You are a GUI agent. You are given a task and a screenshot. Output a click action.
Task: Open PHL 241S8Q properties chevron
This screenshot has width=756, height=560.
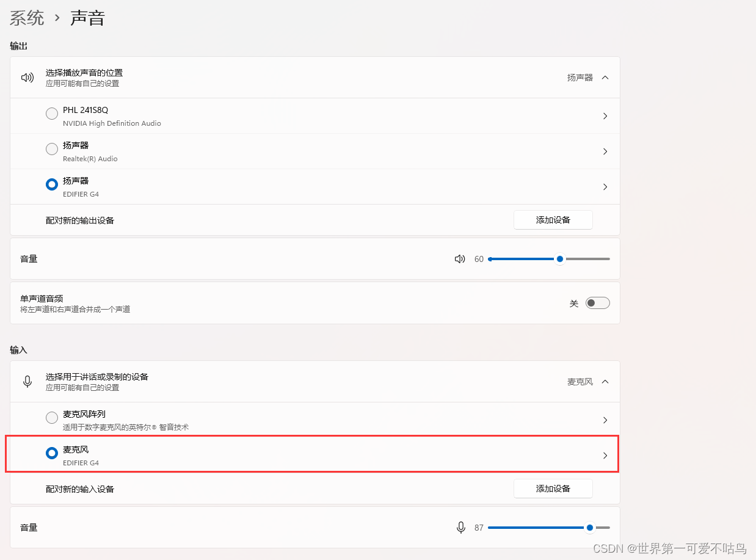click(x=605, y=116)
